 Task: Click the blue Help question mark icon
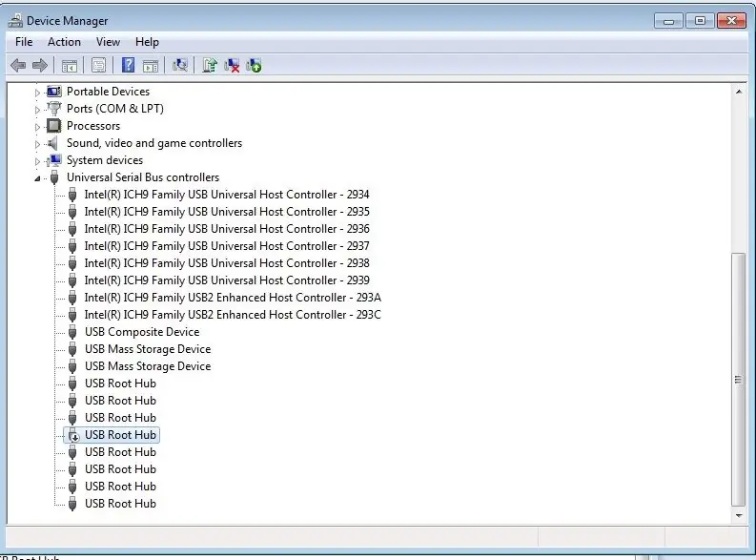(x=128, y=65)
